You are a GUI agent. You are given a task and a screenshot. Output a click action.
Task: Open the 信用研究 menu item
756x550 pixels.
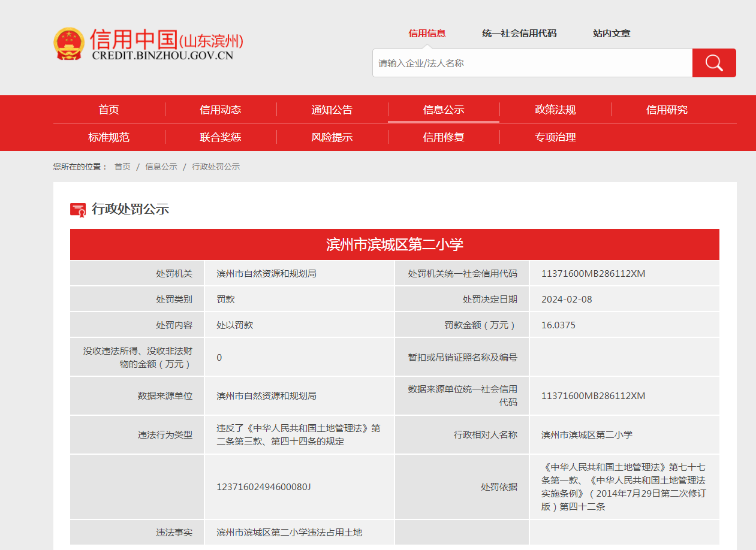coord(667,110)
